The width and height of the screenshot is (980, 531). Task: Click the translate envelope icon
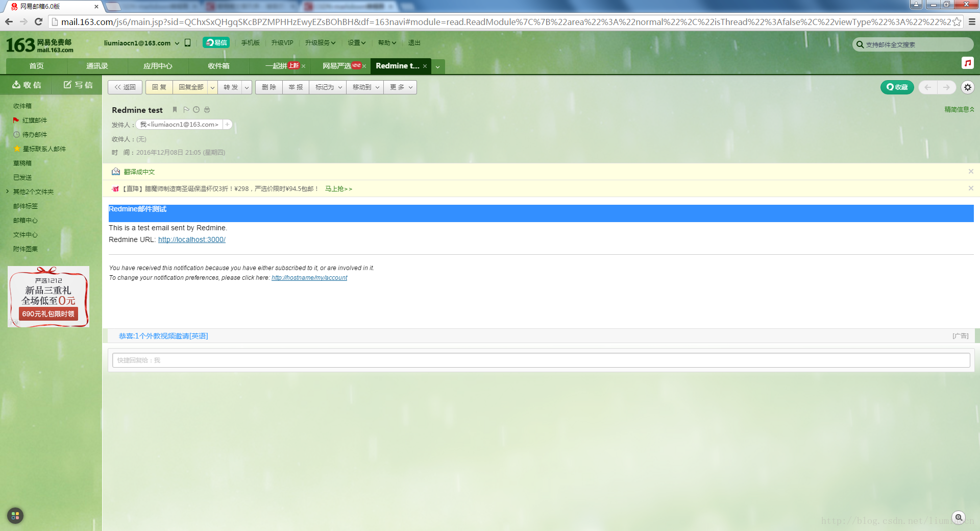(x=116, y=172)
